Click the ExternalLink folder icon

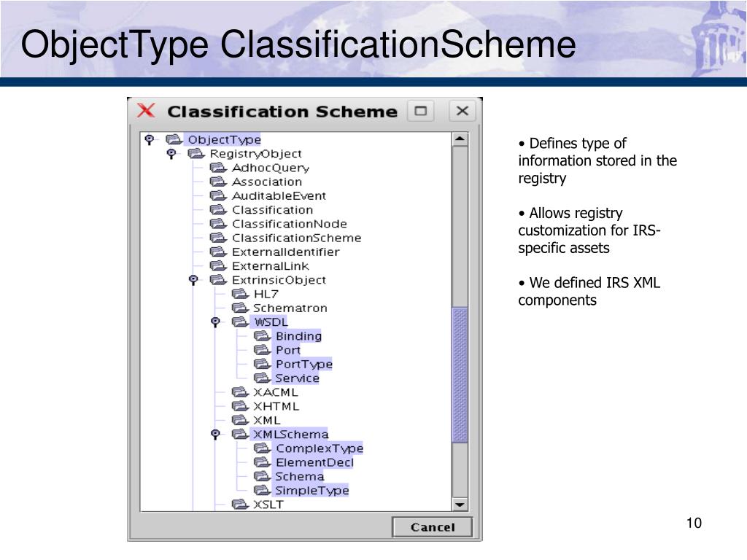[x=217, y=265]
